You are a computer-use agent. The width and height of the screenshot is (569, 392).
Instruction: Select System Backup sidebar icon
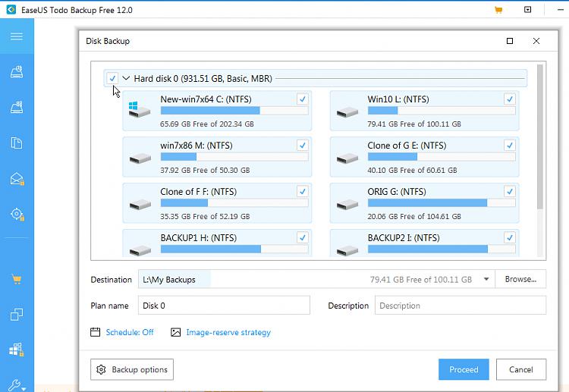pyautogui.click(x=17, y=107)
